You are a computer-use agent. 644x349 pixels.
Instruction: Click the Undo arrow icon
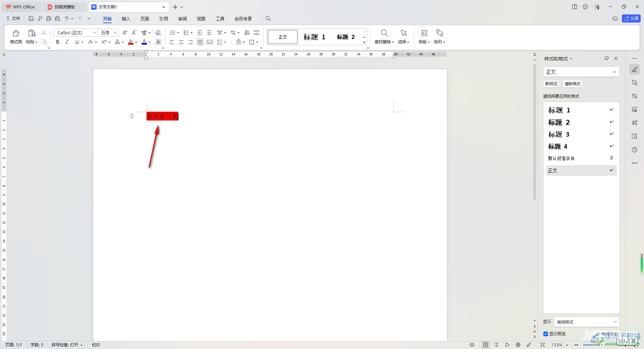67,19
